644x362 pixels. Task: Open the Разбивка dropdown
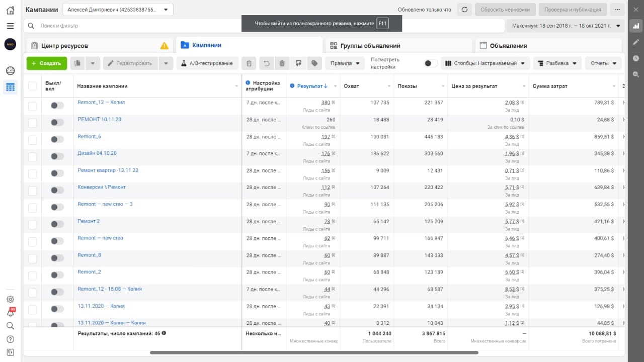(x=557, y=63)
